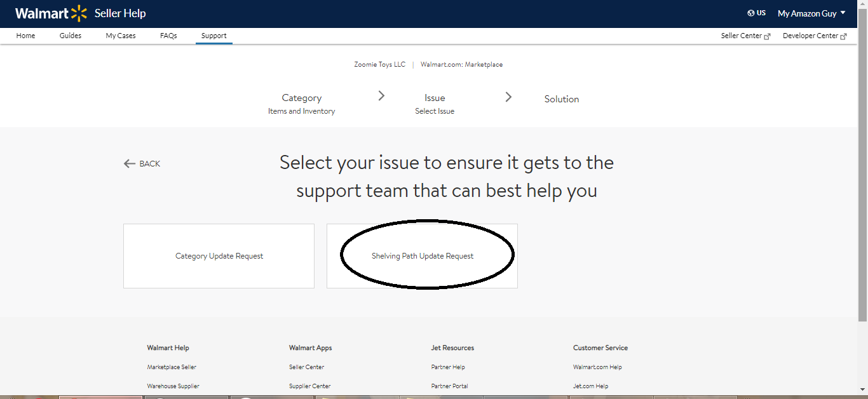Open the US region globe selector
This screenshot has height=399, width=868.
pos(757,13)
